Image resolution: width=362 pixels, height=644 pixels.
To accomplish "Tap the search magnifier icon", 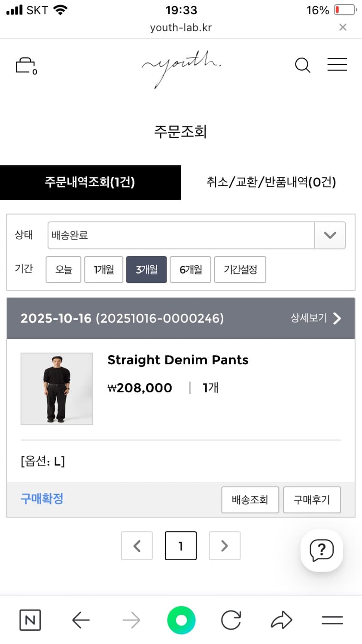I will click(x=302, y=65).
